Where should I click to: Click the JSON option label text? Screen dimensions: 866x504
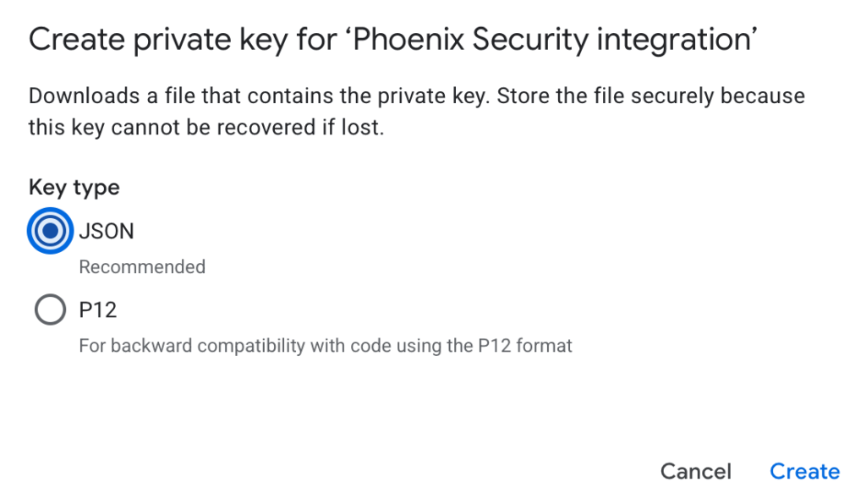coord(107,231)
